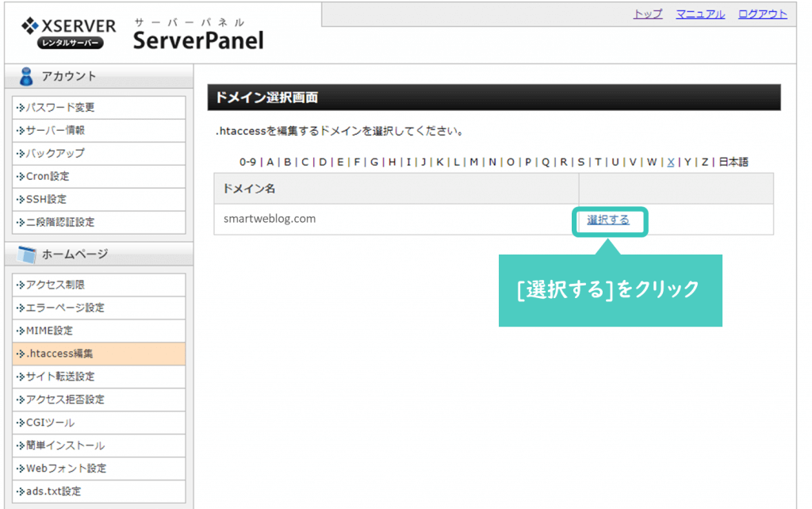Screen dimensions: 812x509
Task: Click the アカウント user icon
Action: pos(26,76)
